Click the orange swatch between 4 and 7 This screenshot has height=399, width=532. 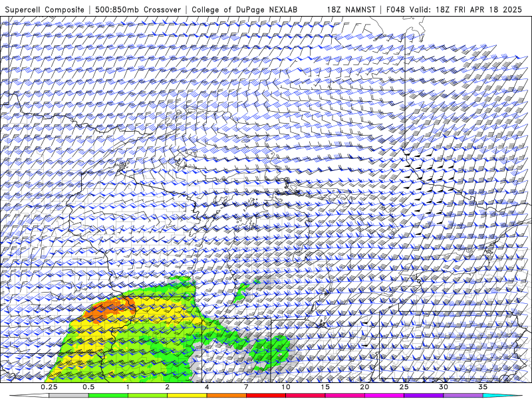pos(226,396)
